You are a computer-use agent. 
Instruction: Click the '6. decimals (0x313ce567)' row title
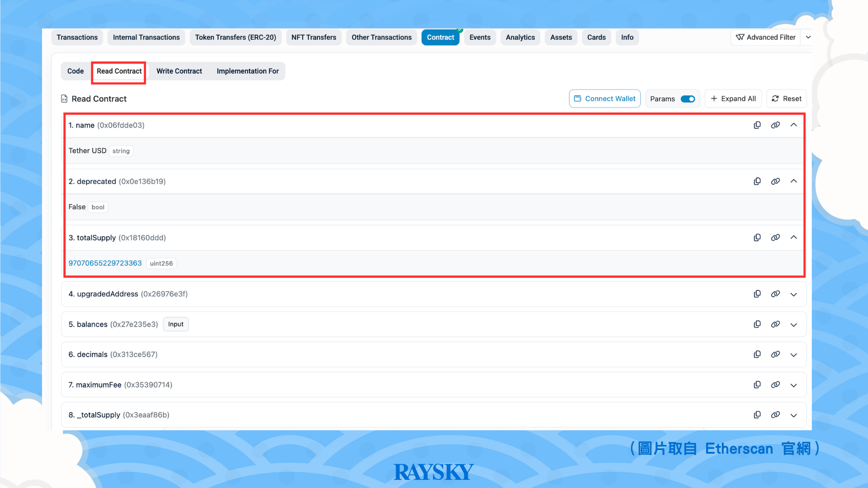pyautogui.click(x=113, y=355)
